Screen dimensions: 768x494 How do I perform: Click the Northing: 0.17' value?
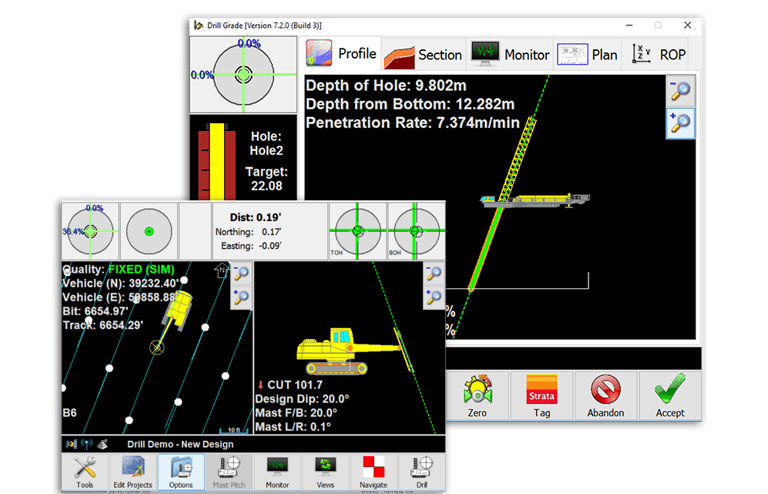248,232
